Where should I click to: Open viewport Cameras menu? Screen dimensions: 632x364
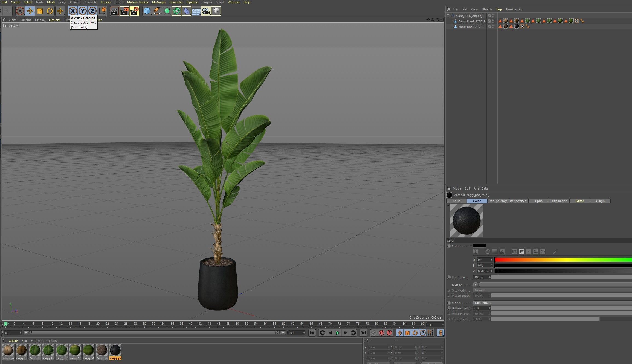click(25, 20)
